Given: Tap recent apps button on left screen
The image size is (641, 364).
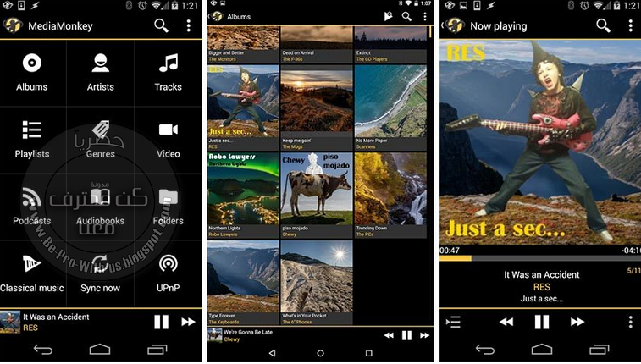Looking at the screenshot, I should [157, 350].
